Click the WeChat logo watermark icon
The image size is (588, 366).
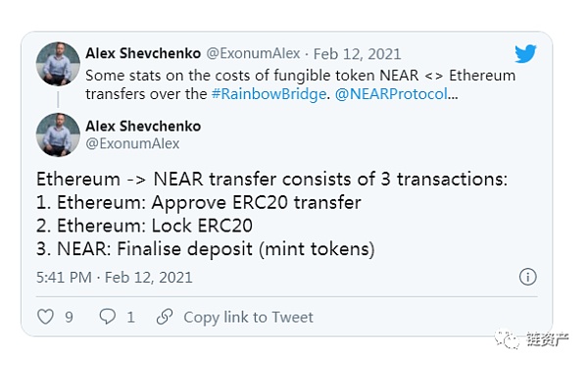[506, 340]
